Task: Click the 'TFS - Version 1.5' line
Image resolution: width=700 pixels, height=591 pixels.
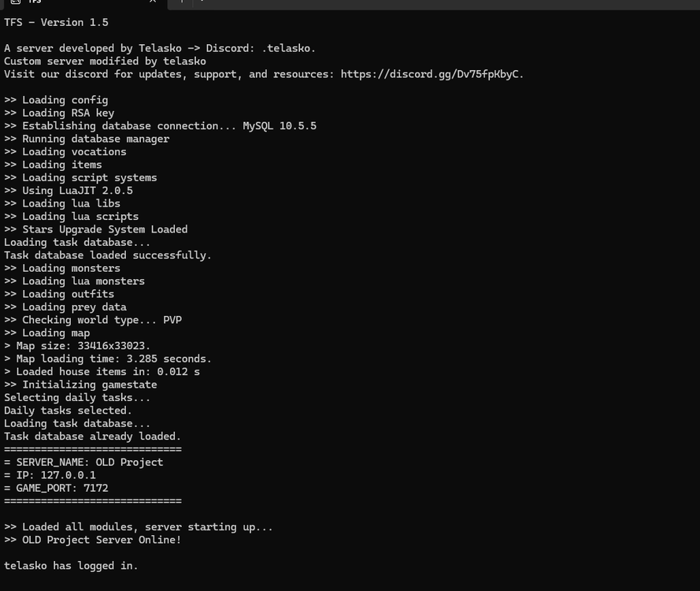Action: pyautogui.click(x=56, y=22)
